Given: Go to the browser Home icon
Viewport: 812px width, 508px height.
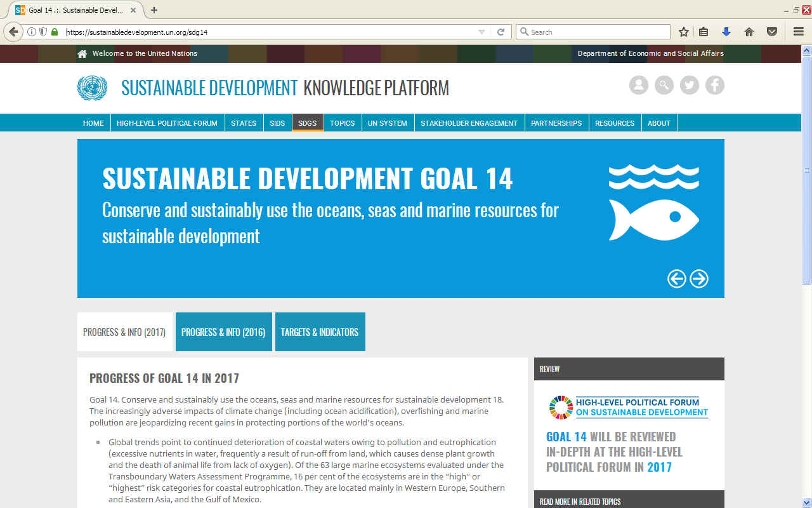Looking at the screenshot, I should 749,32.
